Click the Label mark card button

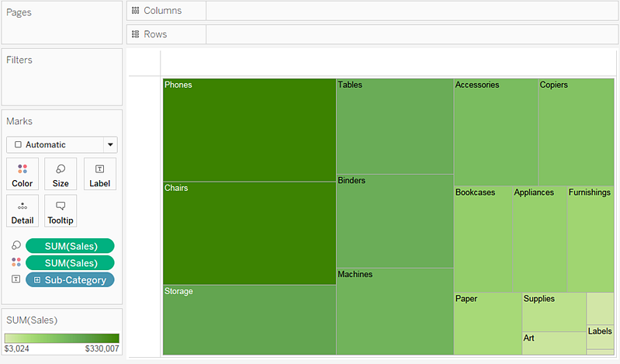click(99, 174)
